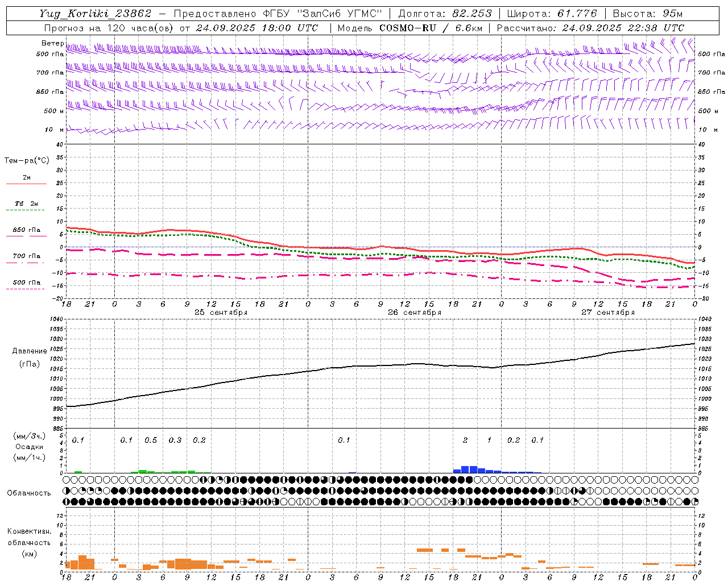Click the date label 25 сентября
The width and height of the screenshot is (728, 582).
(x=221, y=312)
